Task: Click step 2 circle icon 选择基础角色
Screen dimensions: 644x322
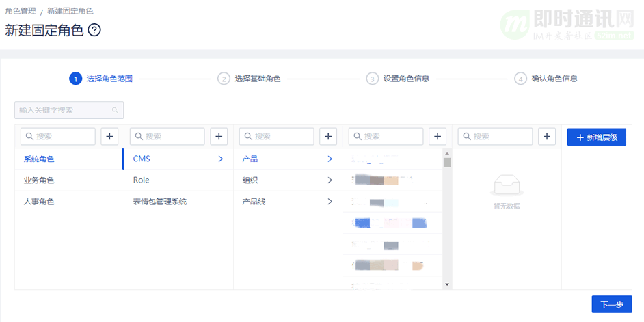Action: tap(224, 79)
